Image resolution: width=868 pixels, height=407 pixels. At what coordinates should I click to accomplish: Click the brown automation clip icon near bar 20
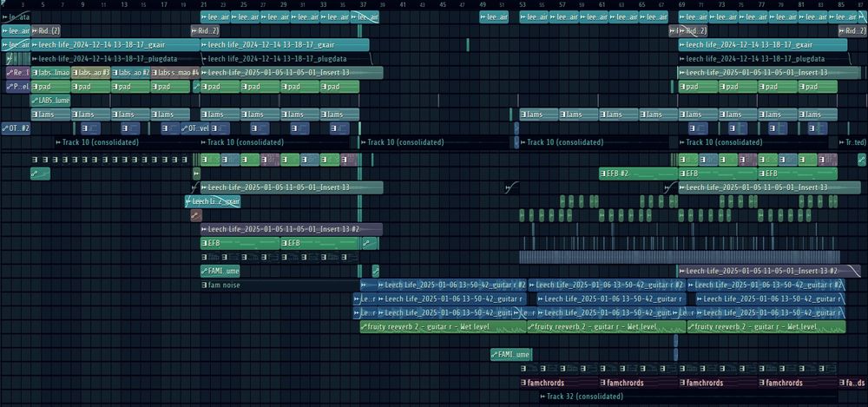196,215
